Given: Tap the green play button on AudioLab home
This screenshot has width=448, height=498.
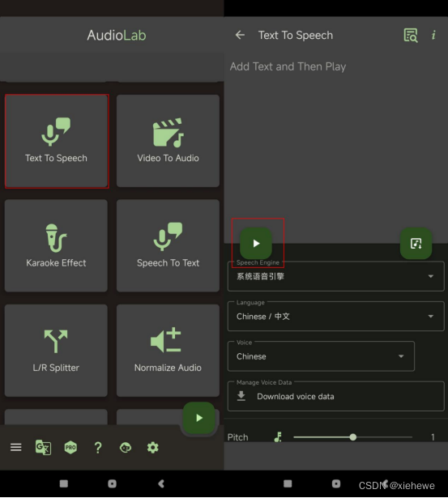Looking at the screenshot, I should (199, 418).
